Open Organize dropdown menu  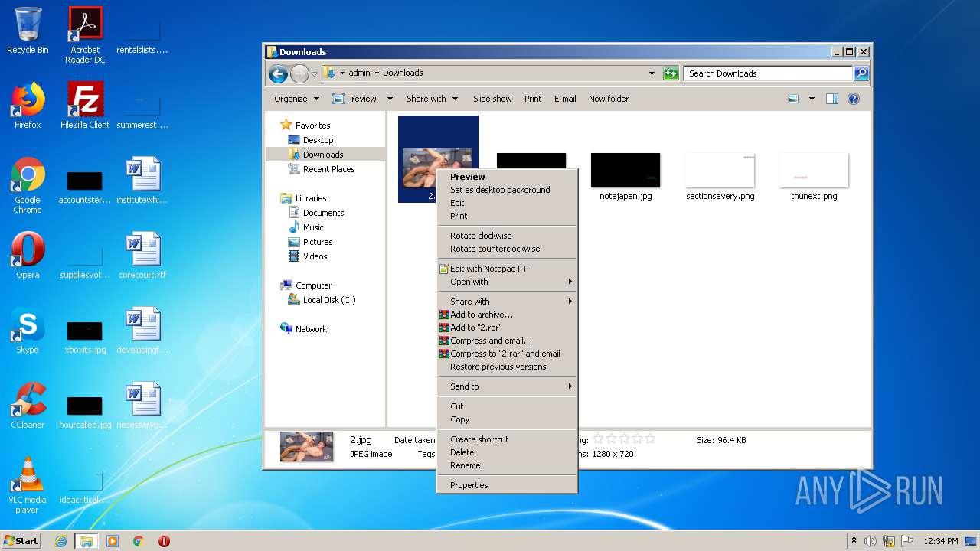coord(296,99)
